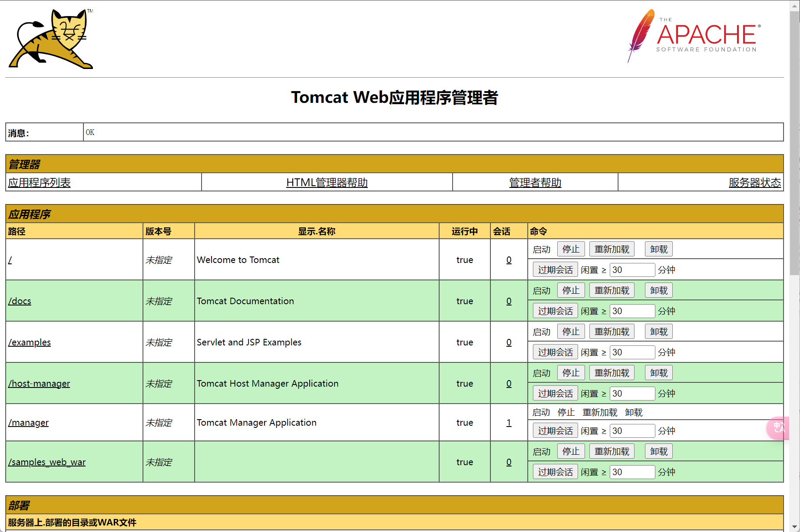The width and height of the screenshot is (800, 532).
Task: Click 'Tomcat Documentation' display name
Action: [x=245, y=301]
